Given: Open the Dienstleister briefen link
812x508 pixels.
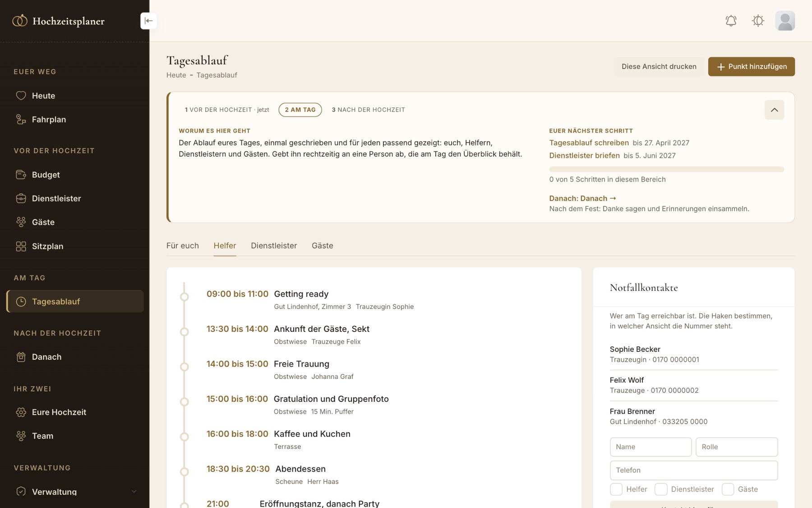Looking at the screenshot, I should [584, 155].
